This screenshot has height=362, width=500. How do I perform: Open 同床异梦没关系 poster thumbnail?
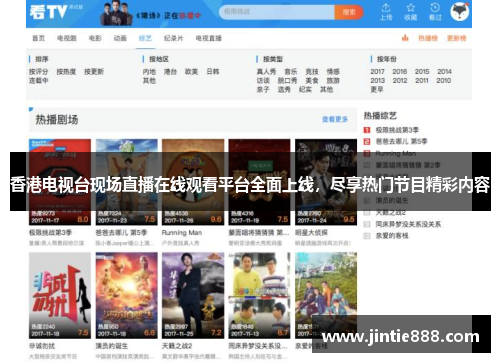pos(259,295)
